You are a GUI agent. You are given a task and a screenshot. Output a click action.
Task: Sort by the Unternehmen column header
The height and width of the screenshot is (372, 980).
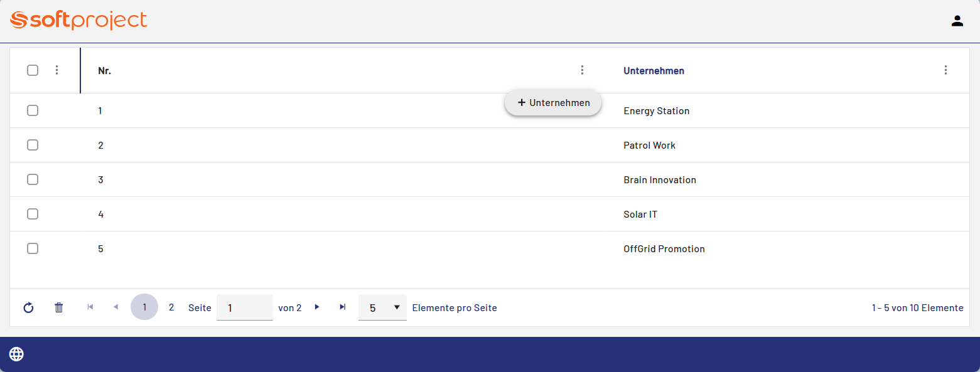tap(654, 71)
